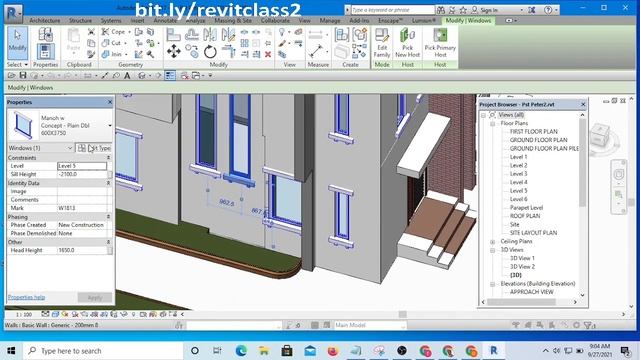This screenshot has width=640, height=360.
Task: Open the Main Model design options dropdown
Action: pyautogui.click(x=370, y=325)
